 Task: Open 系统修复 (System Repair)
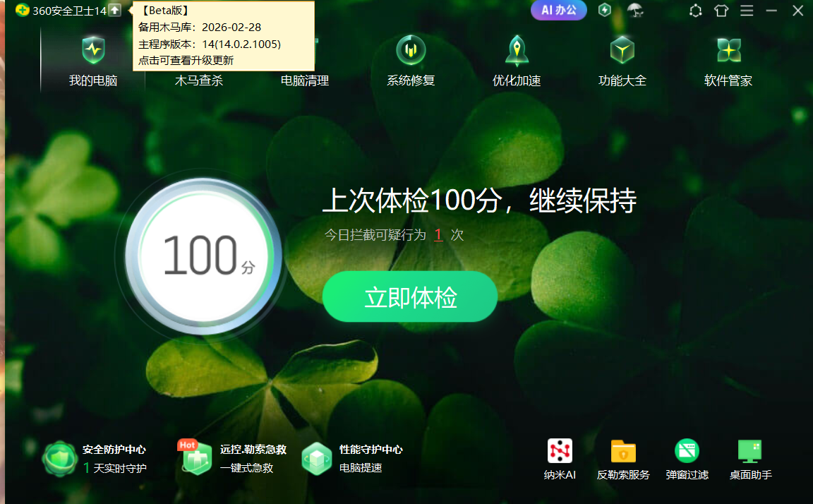pos(410,64)
